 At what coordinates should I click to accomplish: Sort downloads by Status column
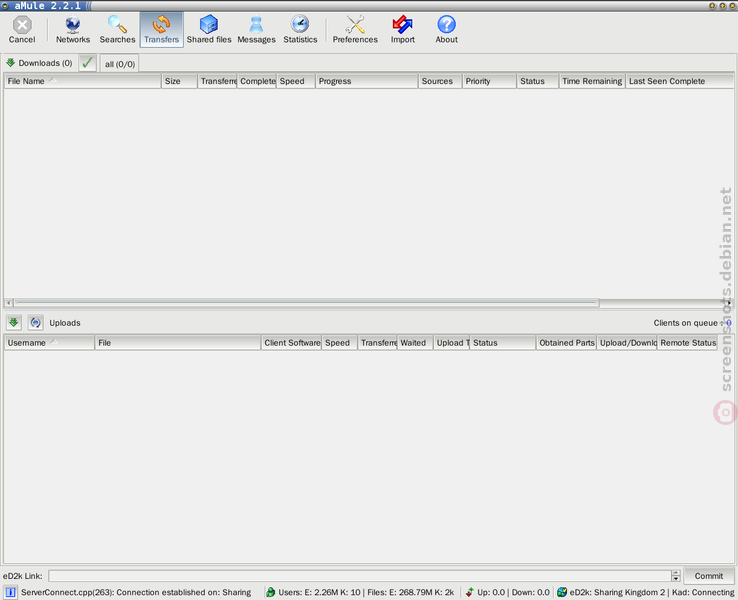[x=537, y=81]
